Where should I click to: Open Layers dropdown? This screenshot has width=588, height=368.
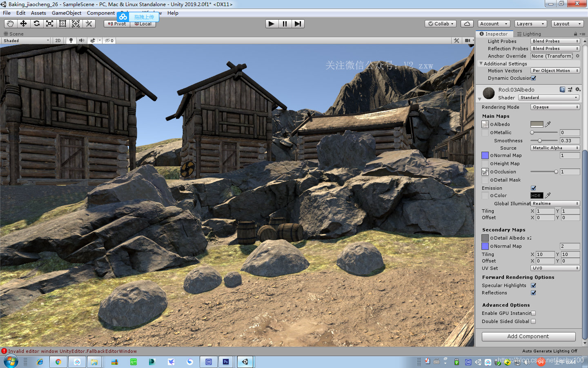click(x=530, y=24)
